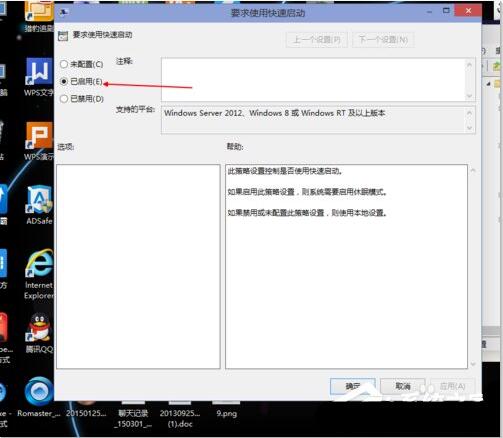Minimize the 要求使用快速启动 dialog

tap(429, 12)
